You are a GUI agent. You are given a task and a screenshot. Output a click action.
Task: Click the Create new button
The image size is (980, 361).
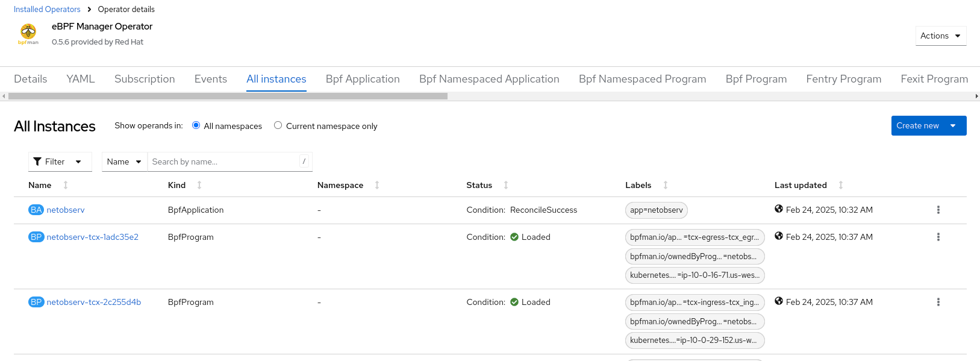tap(917, 125)
